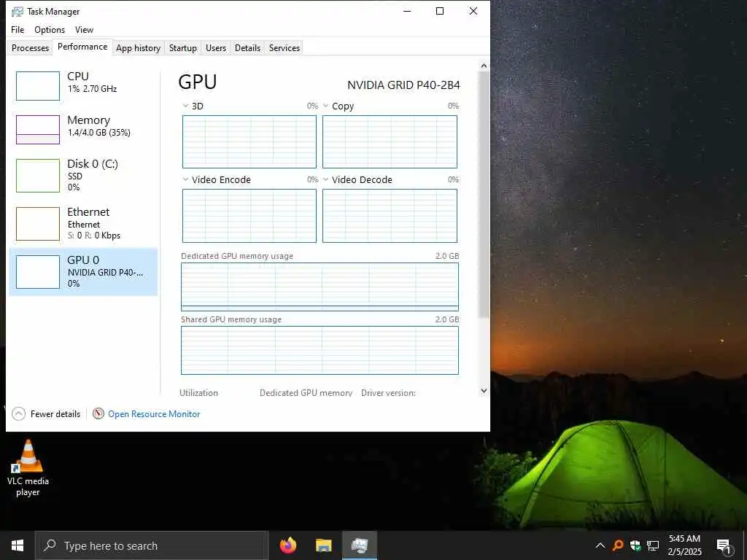747x560 pixels.
Task: Minimize the Task Manager window
Action: click(x=407, y=11)
